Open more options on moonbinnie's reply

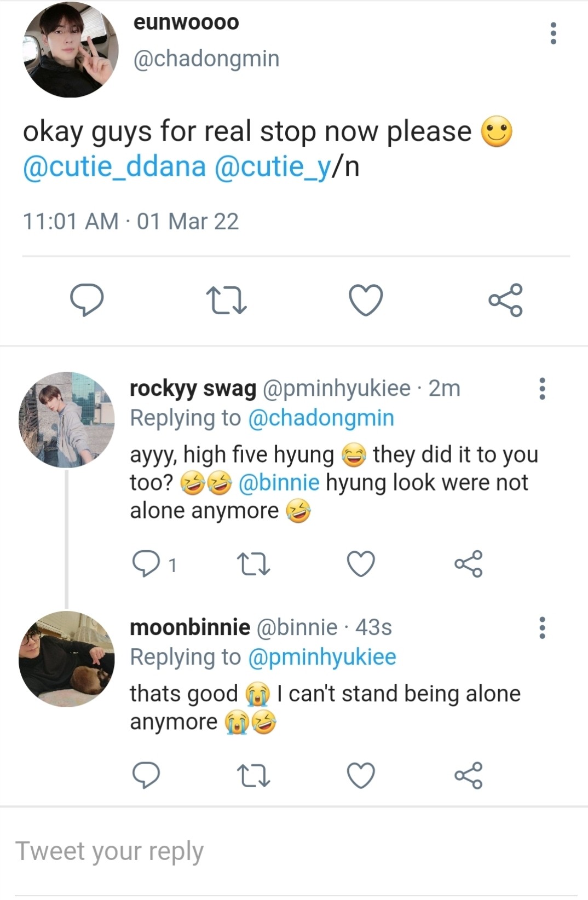(542, 628)
